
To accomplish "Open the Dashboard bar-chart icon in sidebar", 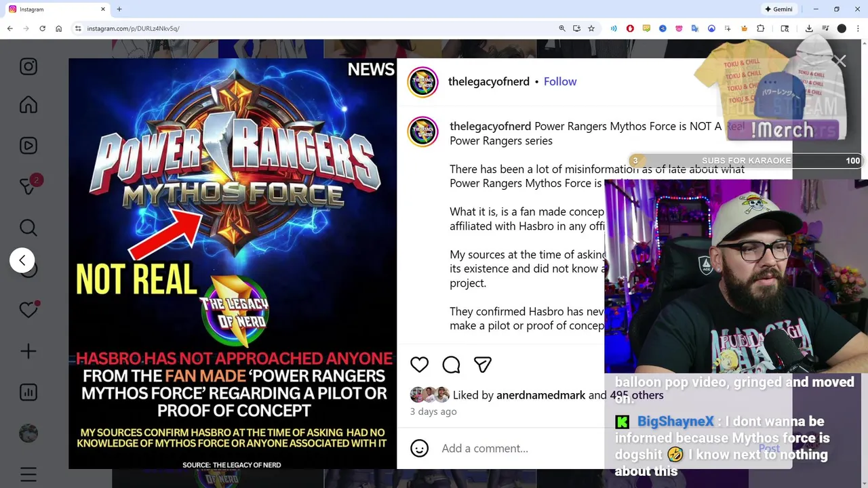I will click(x=28, y=392).
